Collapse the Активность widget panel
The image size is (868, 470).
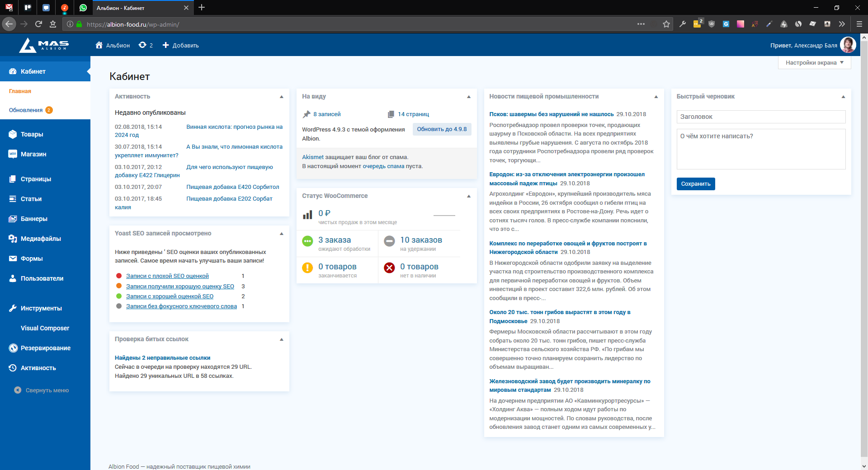pyautogui.click(x=281, y=97)
